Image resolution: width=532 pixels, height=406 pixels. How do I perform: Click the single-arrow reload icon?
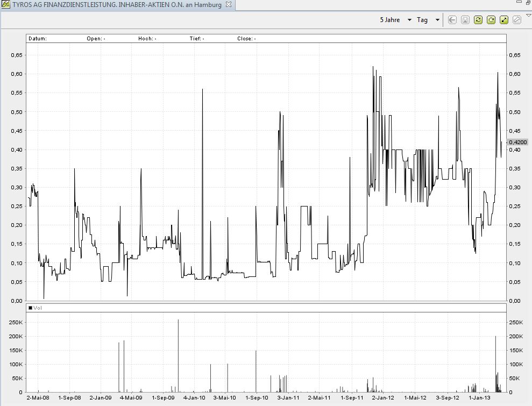click(491, 20)
